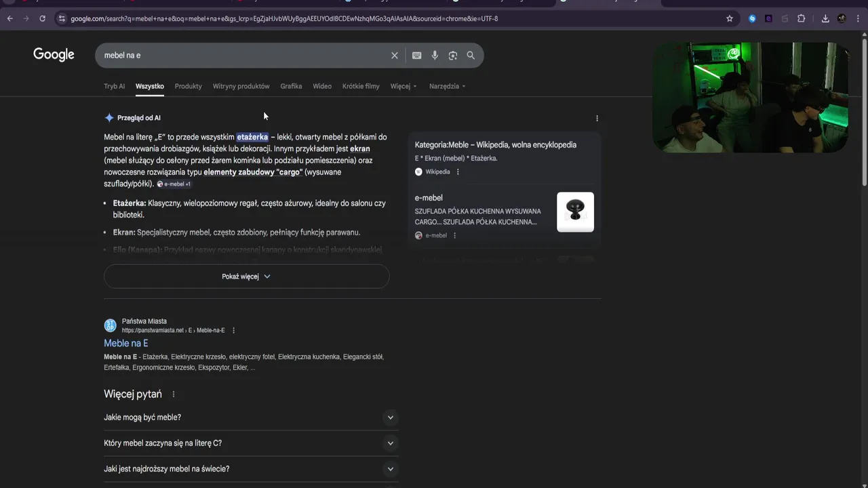Click the highlighted word etażerka
Image resolution: width=868 pixels, height=488 pixels.
tap(252, 137)
